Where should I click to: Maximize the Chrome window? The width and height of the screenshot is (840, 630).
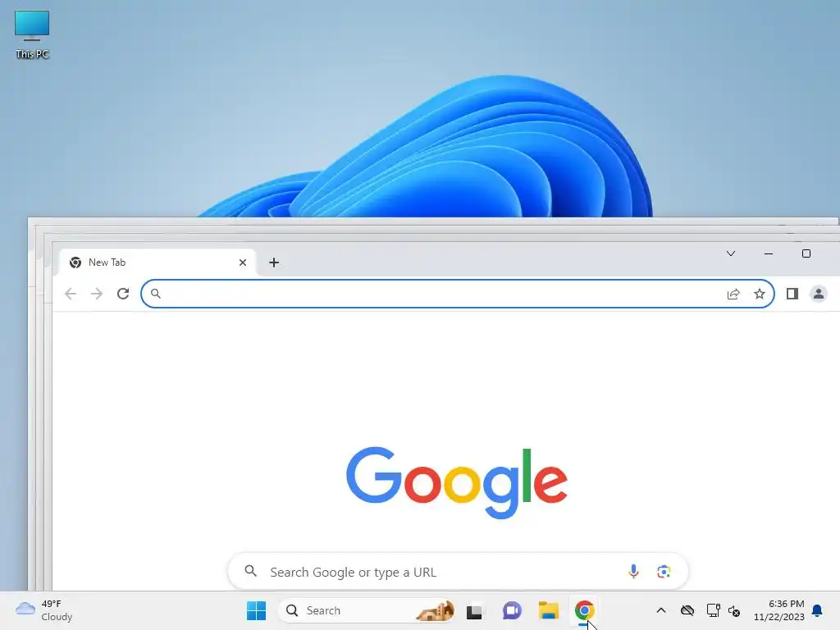[x=806, y=253]
